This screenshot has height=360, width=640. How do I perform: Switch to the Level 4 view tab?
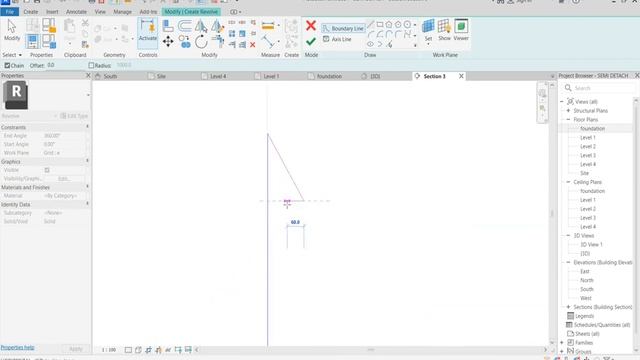218,76
